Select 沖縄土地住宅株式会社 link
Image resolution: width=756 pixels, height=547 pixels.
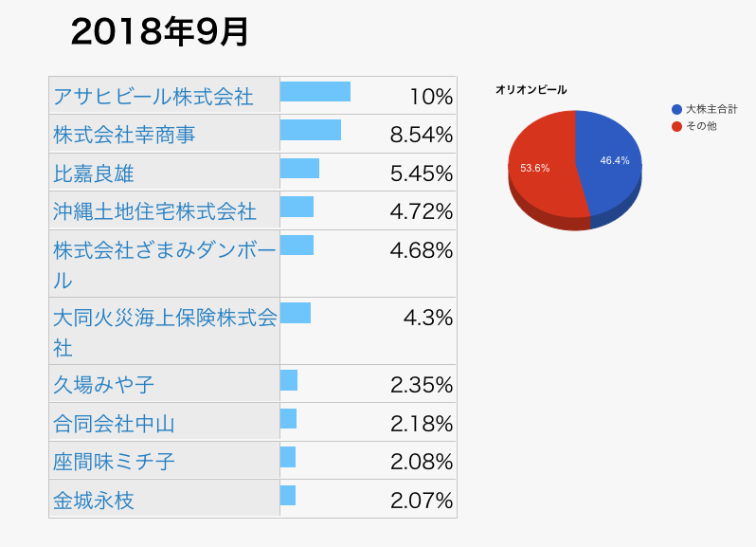(x=154, y=211)
